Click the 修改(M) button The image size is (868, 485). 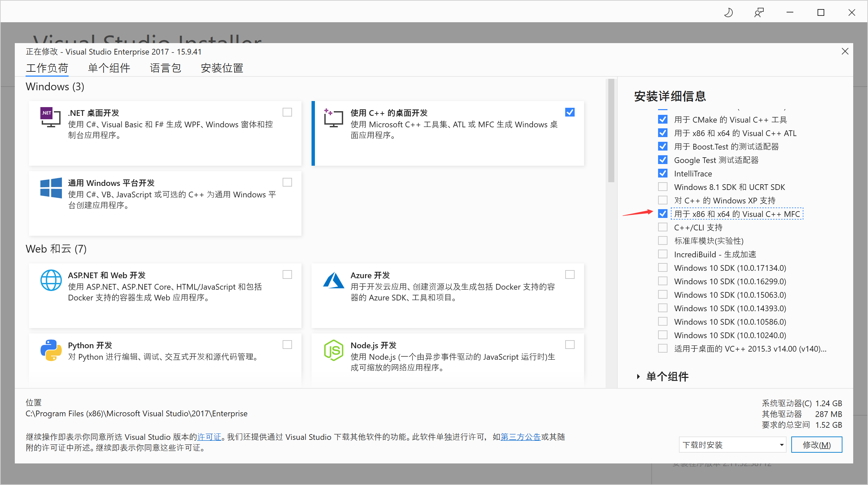(817, 445)
